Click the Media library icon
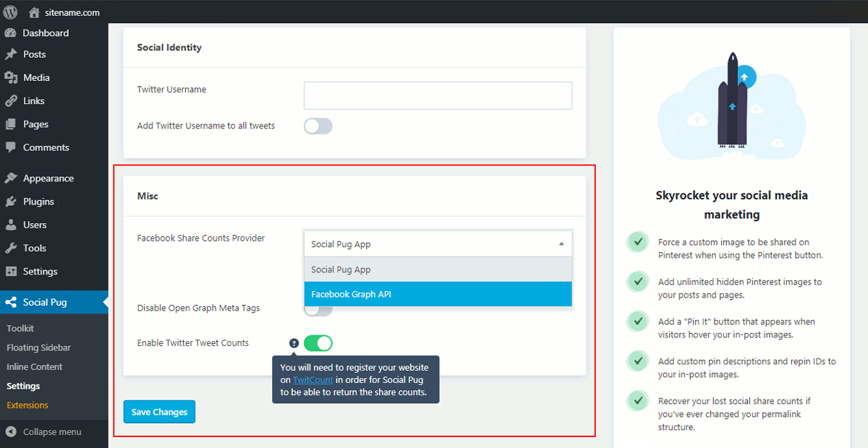The height and width of the screenshot is (448, 868). [10, 77]
